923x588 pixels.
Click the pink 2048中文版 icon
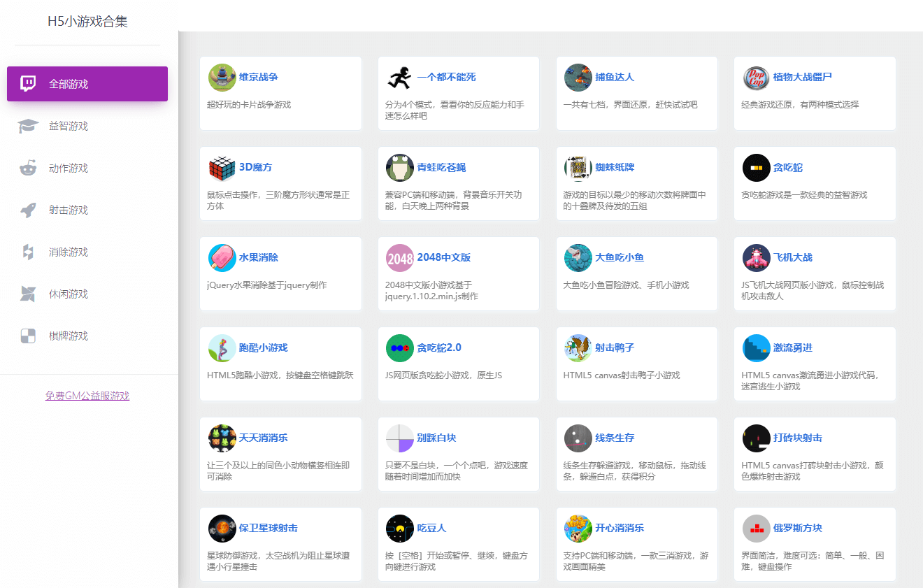pyautogui.click(x=400, y=258)
